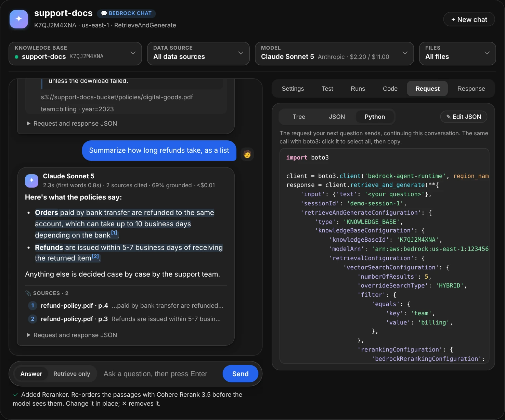The height and width of the screenshot is (420, 505).
Task: Click source number 1 badge
Action: point(33,305)
